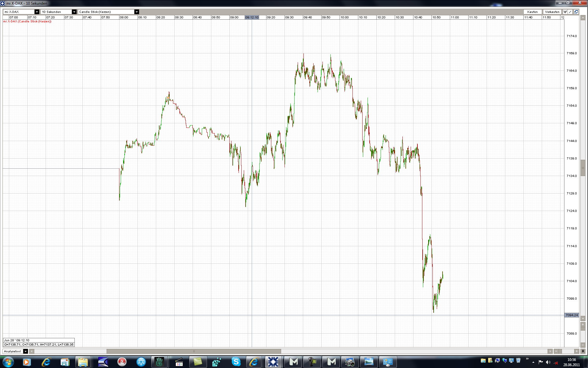Click the detach chart window icon
588x368 pixels.
click(576, 12)
